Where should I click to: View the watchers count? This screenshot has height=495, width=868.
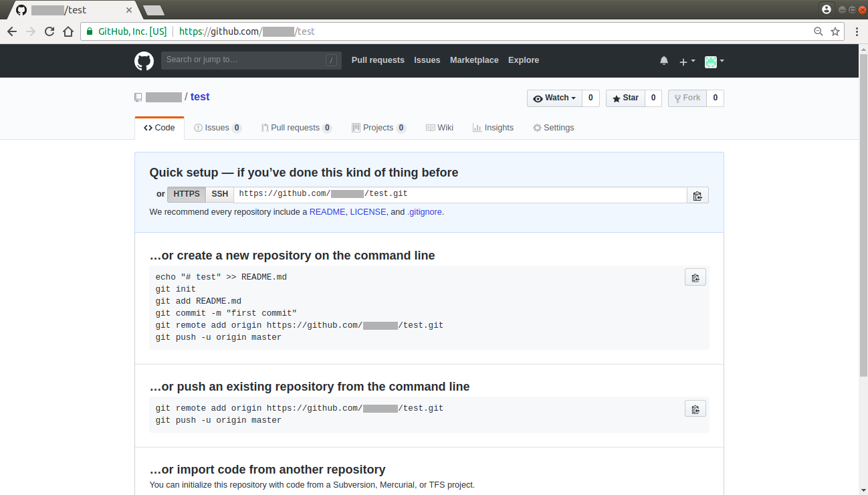click(590, 98)
